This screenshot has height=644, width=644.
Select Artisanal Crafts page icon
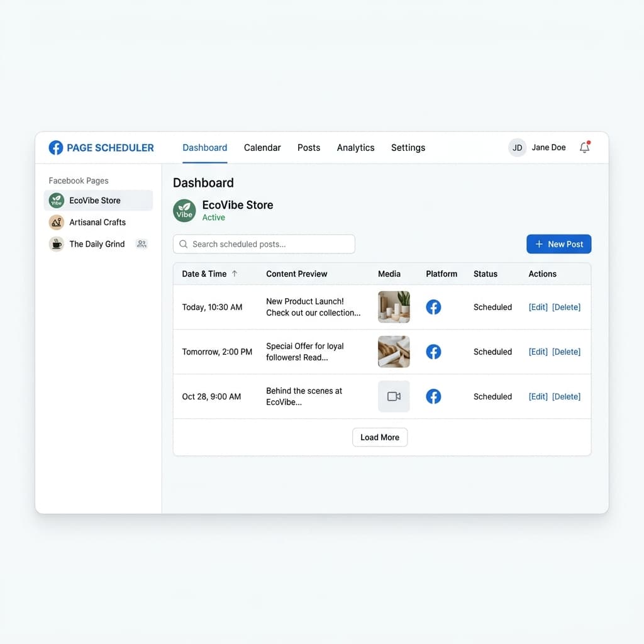click(x=57, y=222)
